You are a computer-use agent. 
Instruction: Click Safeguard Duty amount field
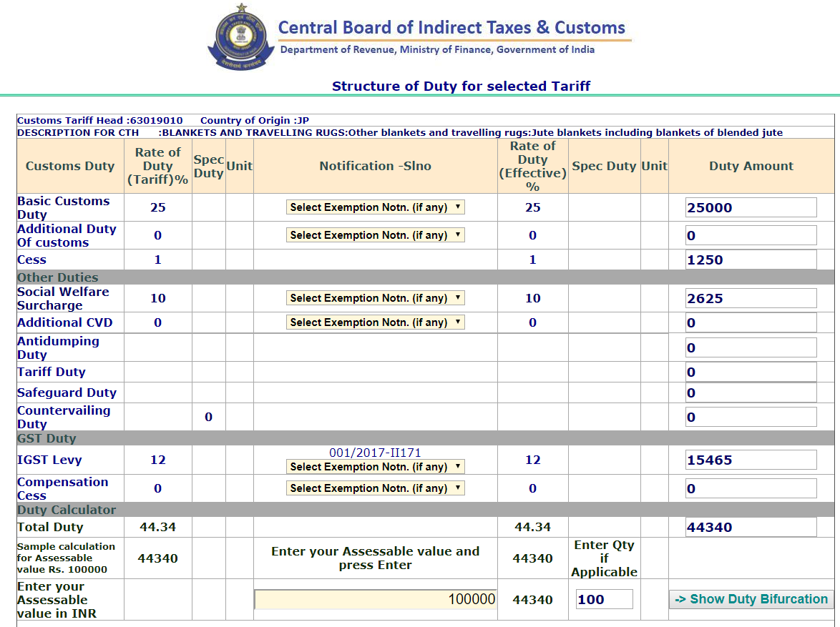click(x=751, y=393)
